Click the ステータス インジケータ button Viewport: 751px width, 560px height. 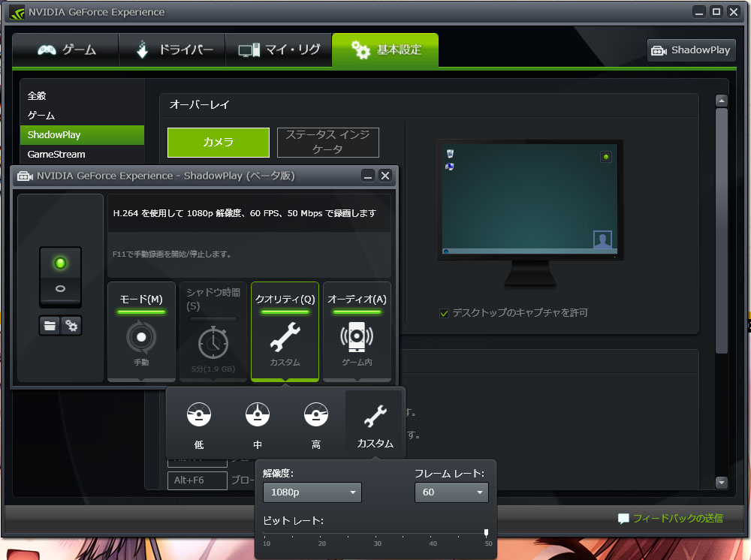328,142
